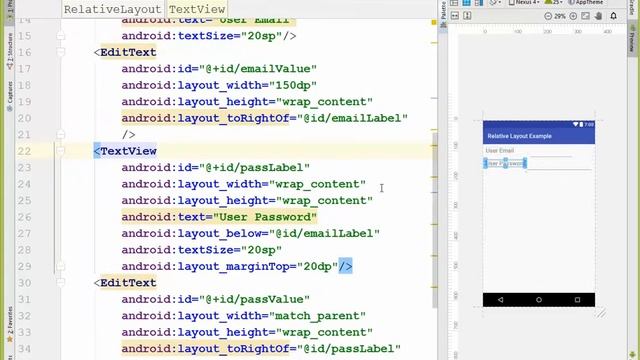
Task: Click the EditText tag on line 30
Action: 128,282
